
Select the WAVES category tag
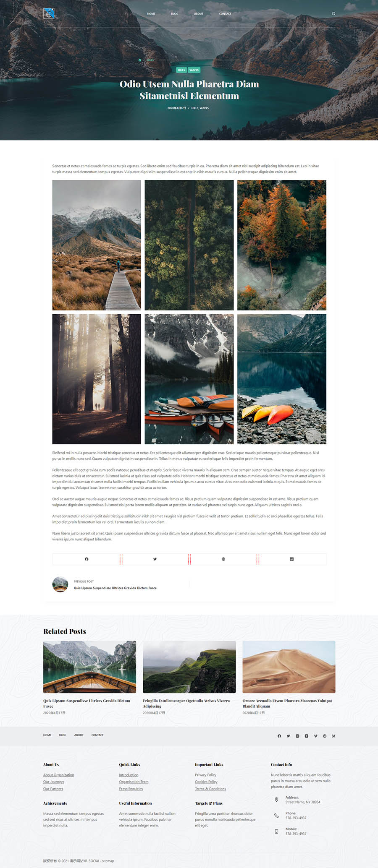(194, 70)
